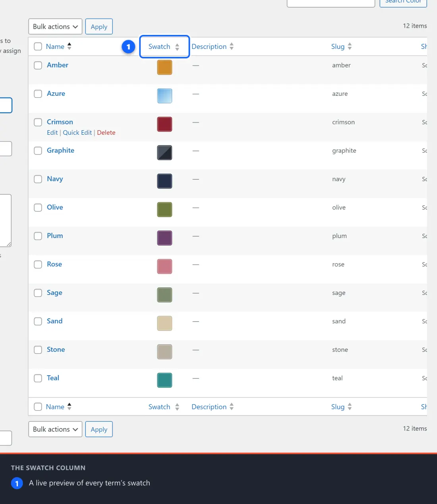The width and height of the screenshot is (437, 504).
Task: Click the Teal swatch
Action: (164, 380)
